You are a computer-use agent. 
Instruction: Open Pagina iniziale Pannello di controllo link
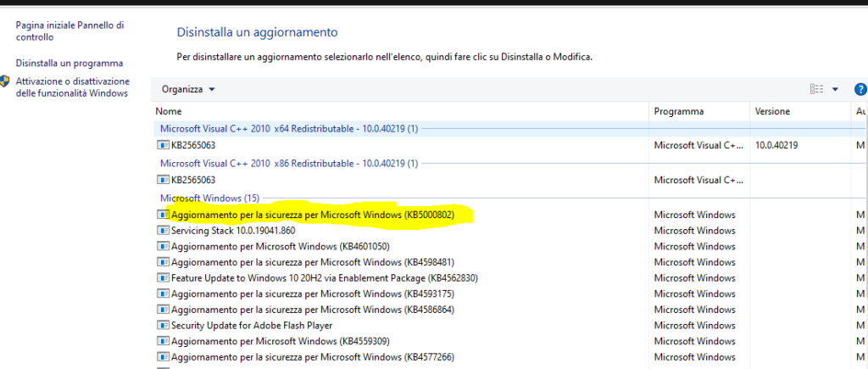70,31
